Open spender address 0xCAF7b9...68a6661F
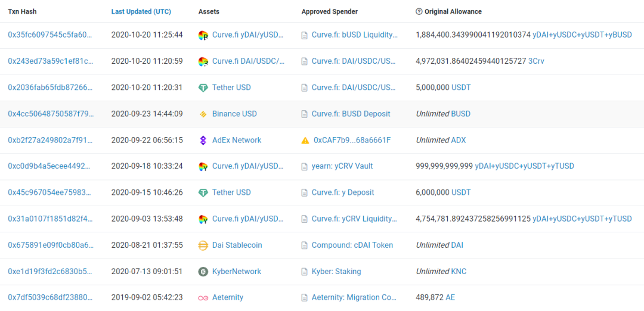 [x=352, y=140]
